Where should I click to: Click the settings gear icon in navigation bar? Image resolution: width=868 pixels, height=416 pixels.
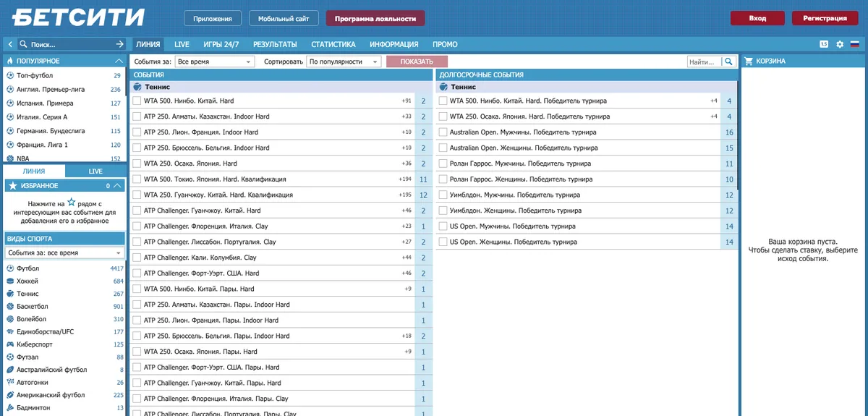pyautogui.click(x=840, y=44)
